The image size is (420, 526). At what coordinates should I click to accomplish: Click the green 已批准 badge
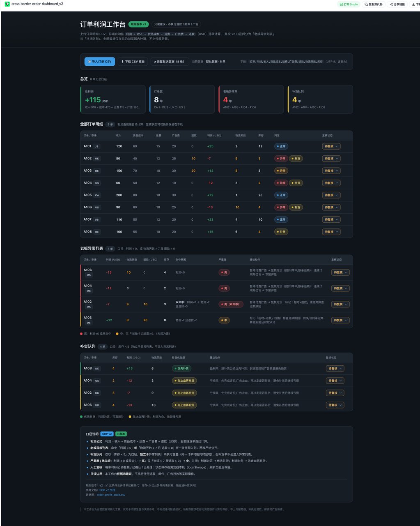121,434
